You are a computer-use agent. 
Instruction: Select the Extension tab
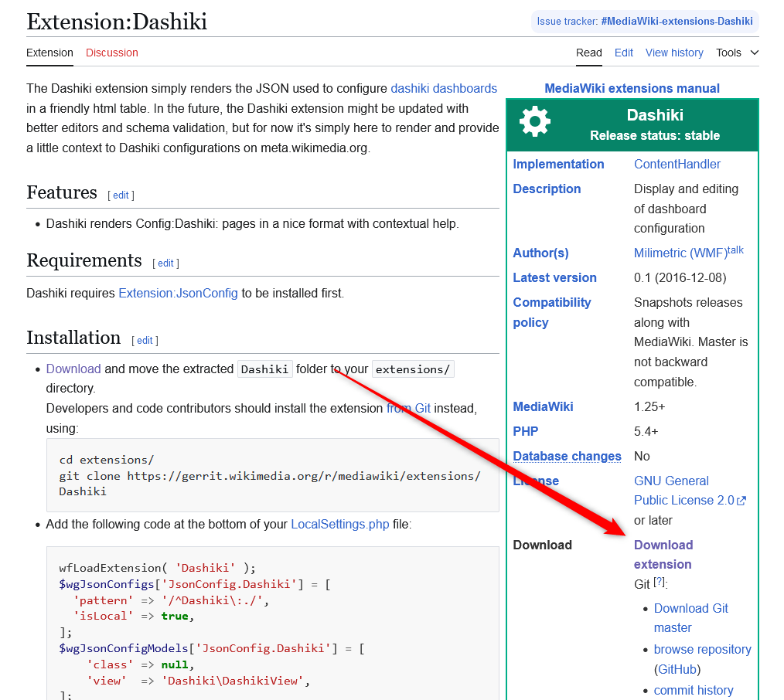[49, 53]
